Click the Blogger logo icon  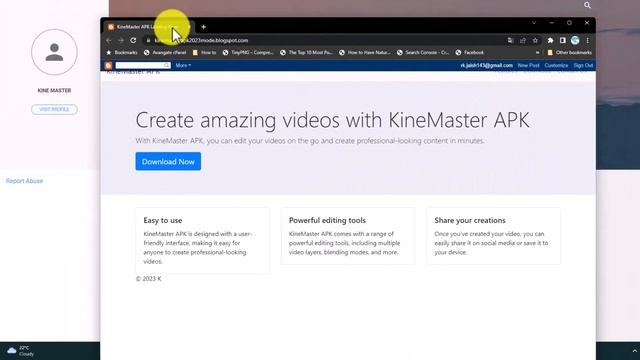click(x=108, y=66)
